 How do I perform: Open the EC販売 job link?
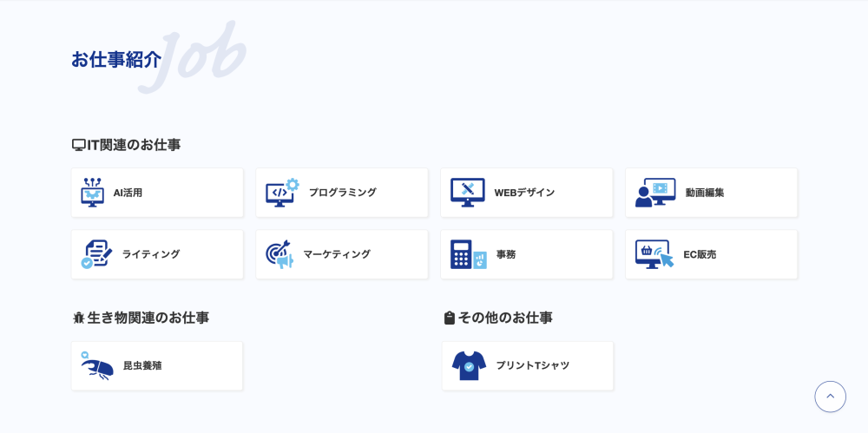[x=700, y=254]
